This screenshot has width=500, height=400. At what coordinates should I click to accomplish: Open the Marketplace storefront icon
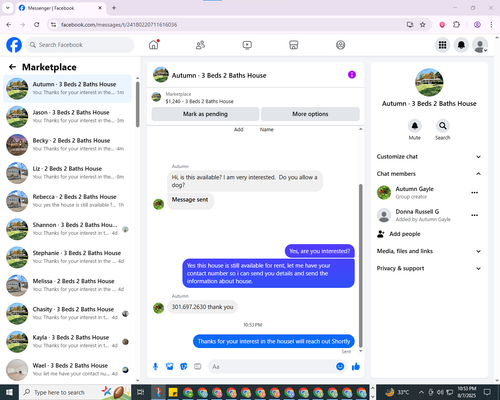coord(294,45)
